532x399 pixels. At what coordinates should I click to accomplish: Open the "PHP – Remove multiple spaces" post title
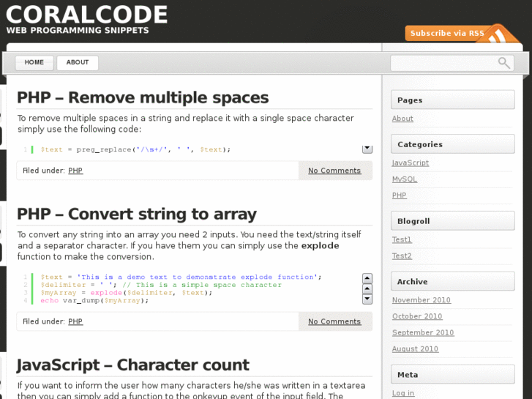[x=143, y=97]
